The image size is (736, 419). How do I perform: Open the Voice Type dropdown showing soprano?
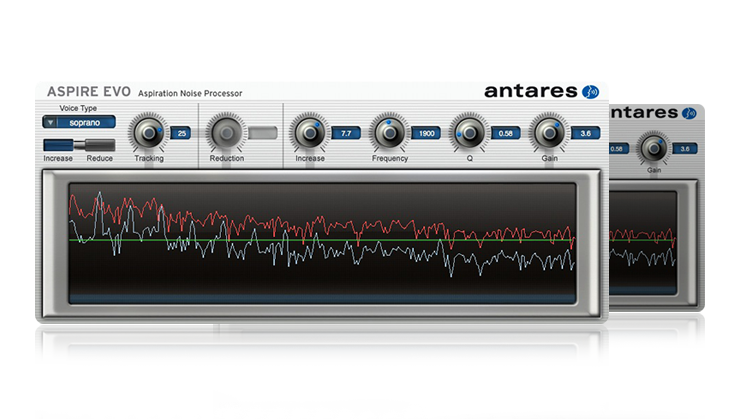[x=79, y=122]
